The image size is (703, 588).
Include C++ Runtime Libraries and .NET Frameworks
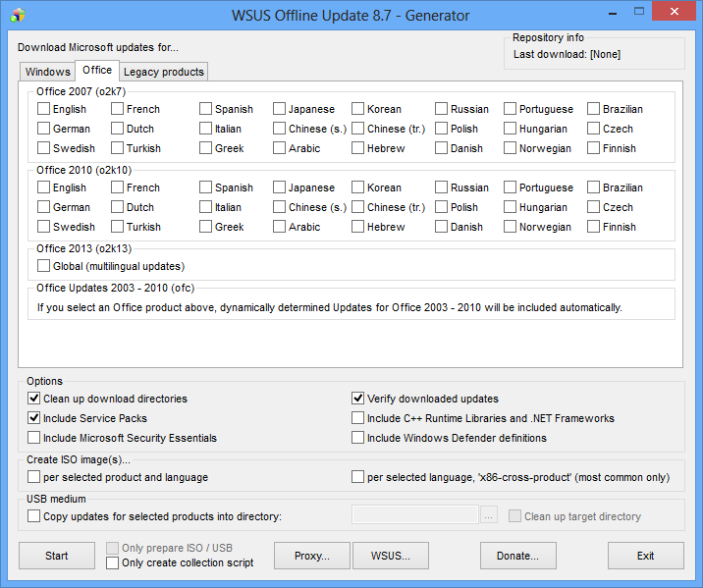(x=358, y=418)
